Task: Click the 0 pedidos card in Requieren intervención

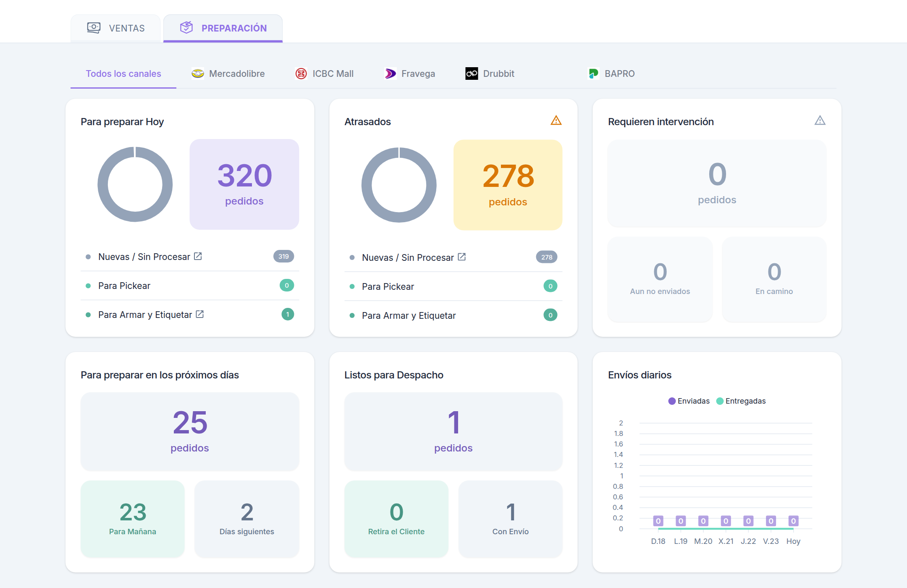Action: pyautogui.click(x=717, y=184)
